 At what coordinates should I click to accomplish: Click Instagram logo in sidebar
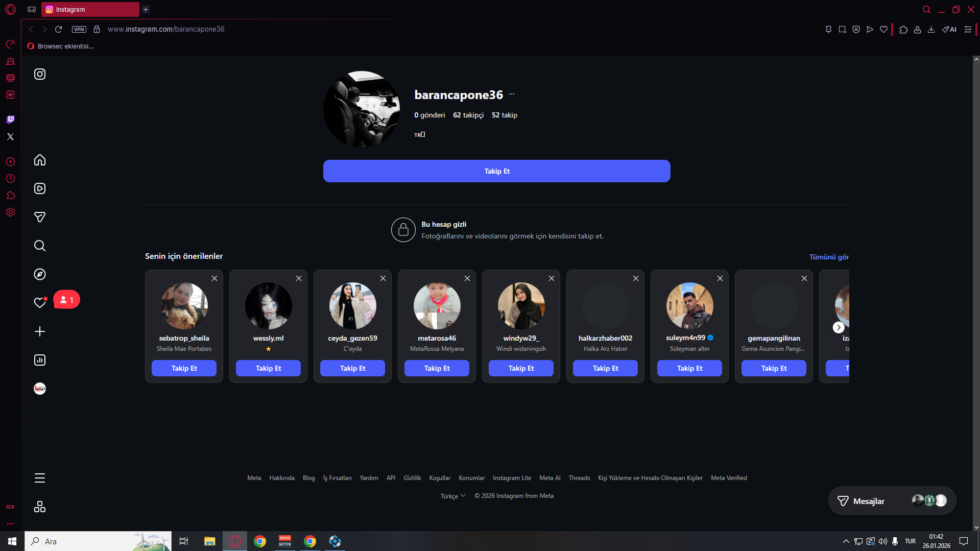click(40, 74)
